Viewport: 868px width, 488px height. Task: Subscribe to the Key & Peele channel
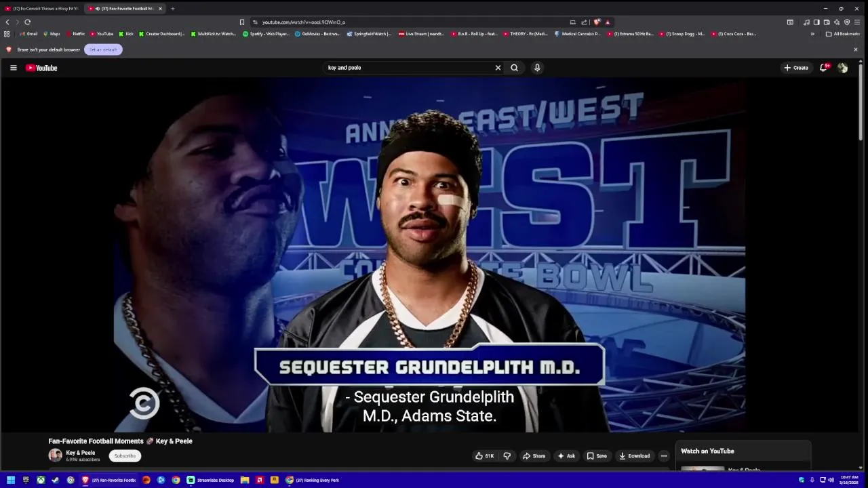point(125,456)
